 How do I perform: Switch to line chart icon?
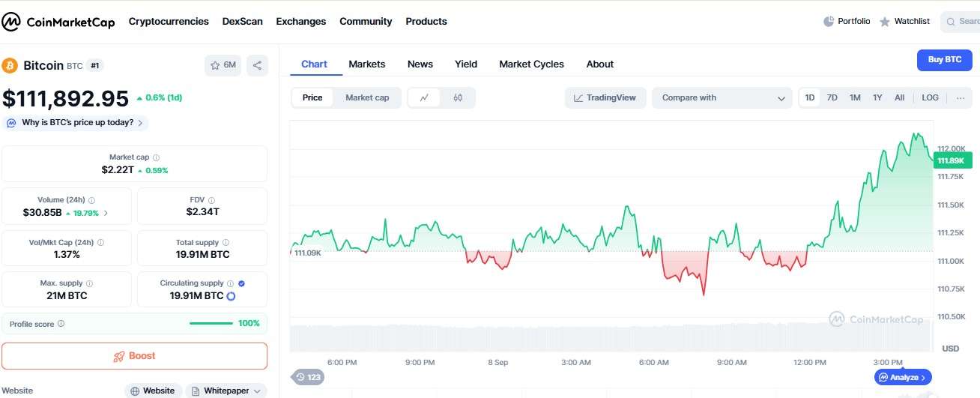(425, 97)
